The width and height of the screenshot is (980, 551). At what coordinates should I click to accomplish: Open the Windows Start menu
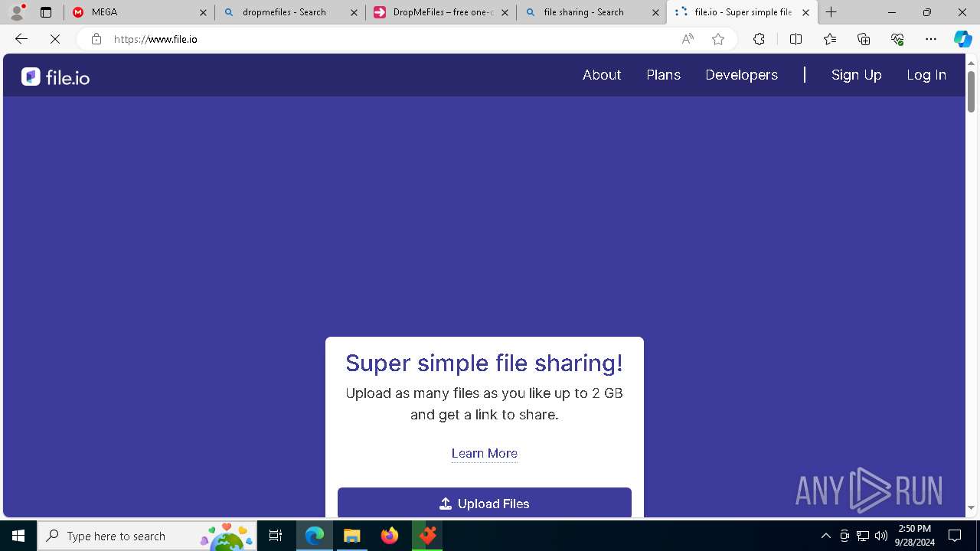[x=18, y=536]
